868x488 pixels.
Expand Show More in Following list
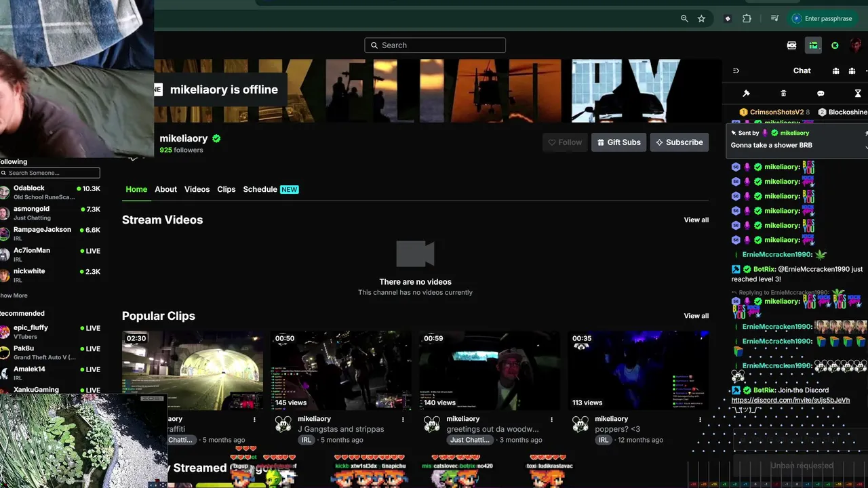click(14, 296)
